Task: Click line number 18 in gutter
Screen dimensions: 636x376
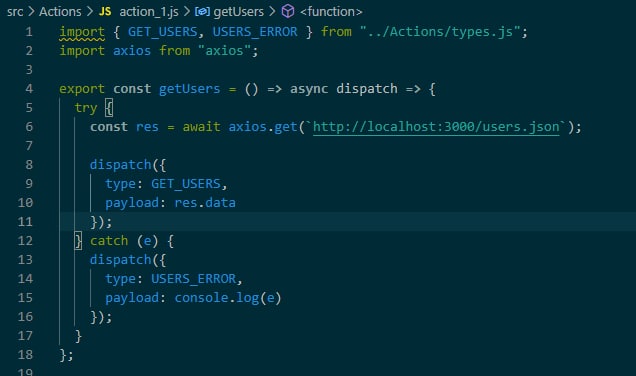Action: [x=25, y=355]
